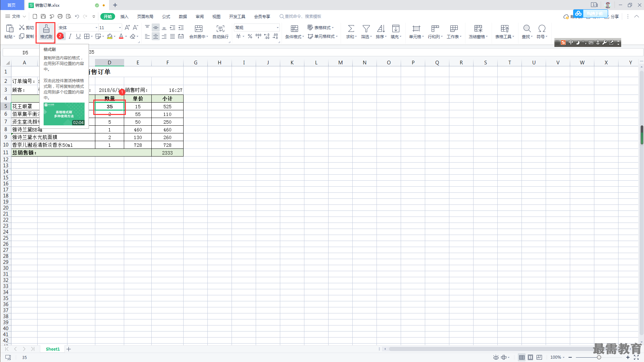Open the Formulas (公式) tab
The width and height of the screenshot is (644, 362).
(x=166, y=16)
